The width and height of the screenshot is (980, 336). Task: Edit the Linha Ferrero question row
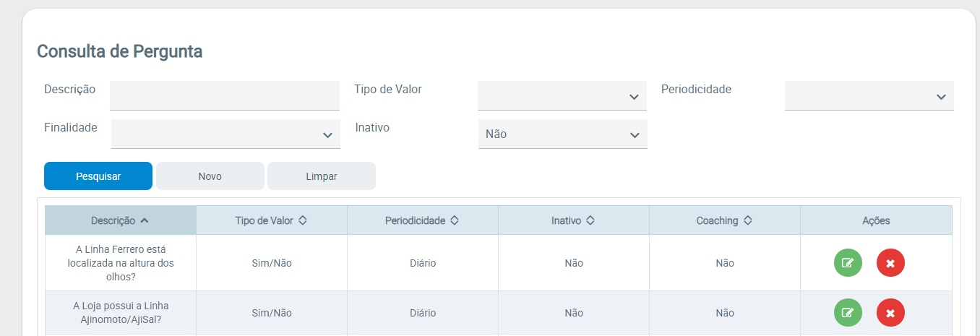point(848,263)
